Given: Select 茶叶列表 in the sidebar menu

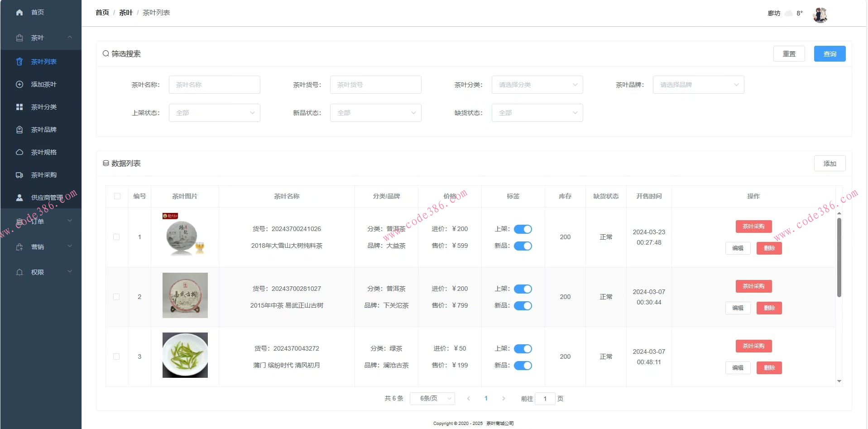Looking at the screenshot, I should (43, 62).
